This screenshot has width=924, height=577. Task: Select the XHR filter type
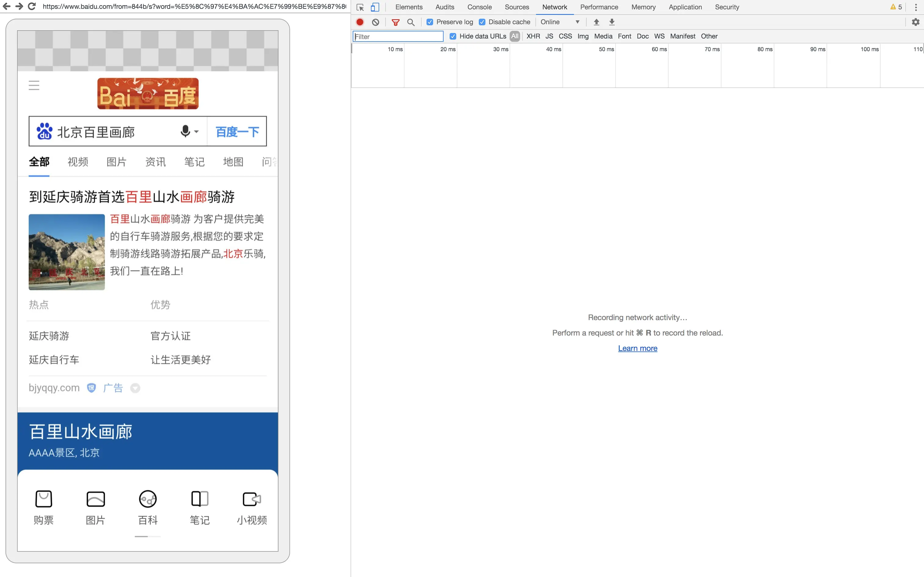[x=533, y=36]
